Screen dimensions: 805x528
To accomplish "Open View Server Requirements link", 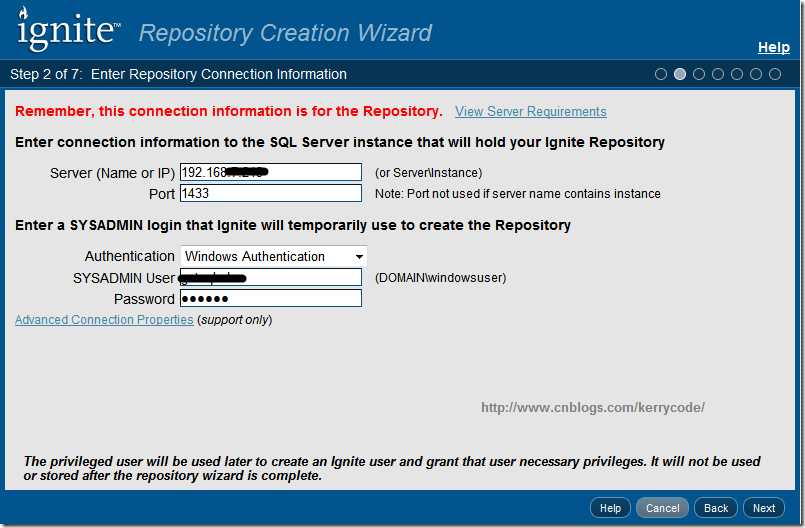I will [530, 111].
